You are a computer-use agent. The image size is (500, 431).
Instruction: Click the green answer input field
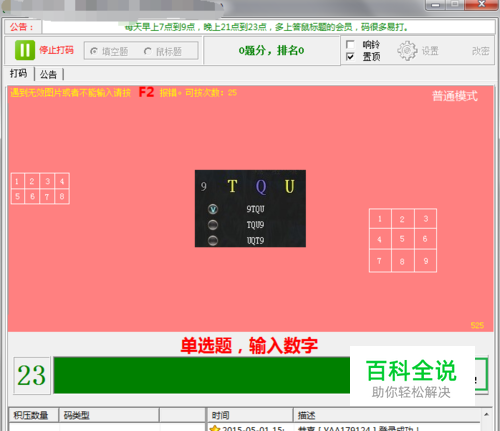point(202,375)
